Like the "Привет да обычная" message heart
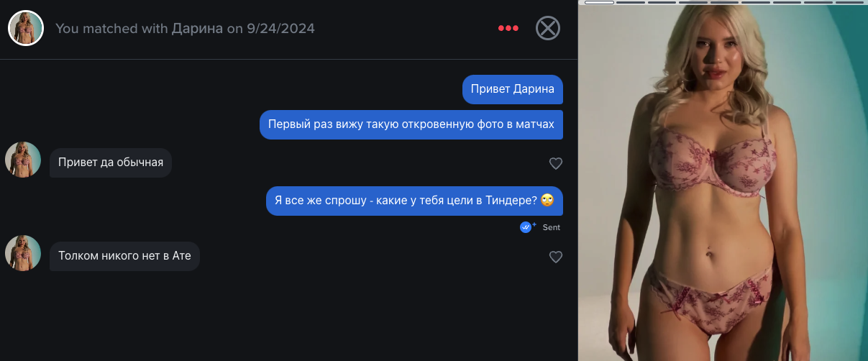 tap(555, 163)
